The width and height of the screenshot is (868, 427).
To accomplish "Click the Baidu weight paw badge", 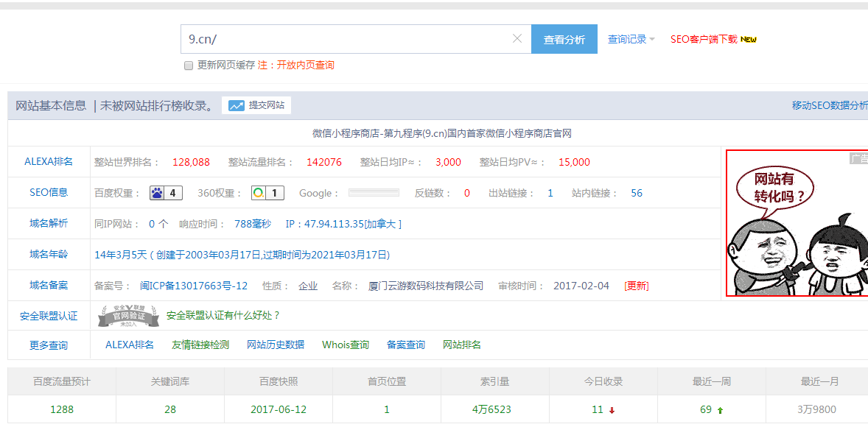I will [166, 193].
